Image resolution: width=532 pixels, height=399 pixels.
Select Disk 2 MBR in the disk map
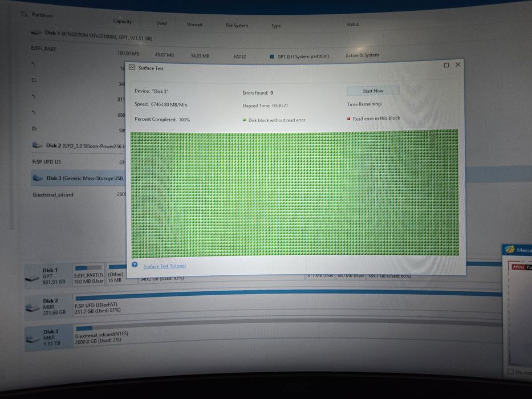click(48, 307)
